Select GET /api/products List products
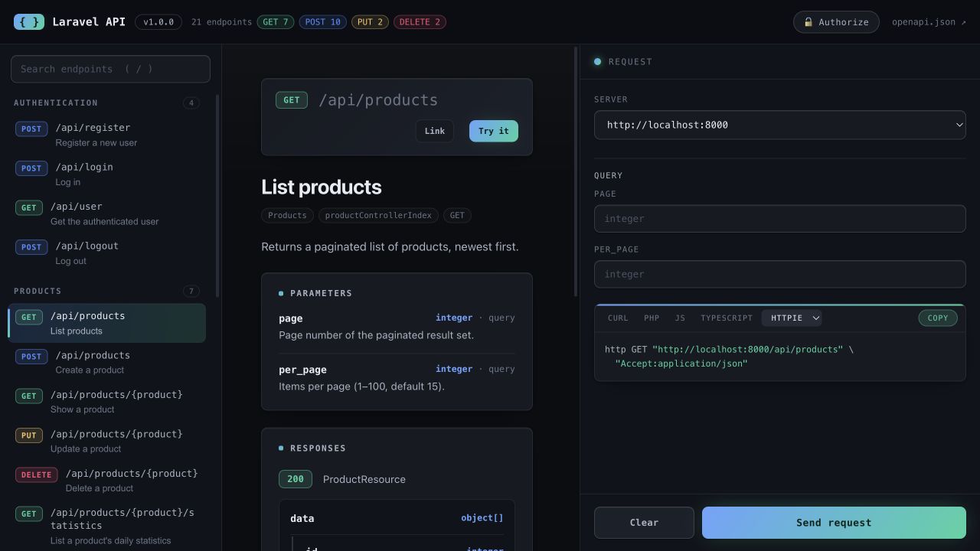 106,323
